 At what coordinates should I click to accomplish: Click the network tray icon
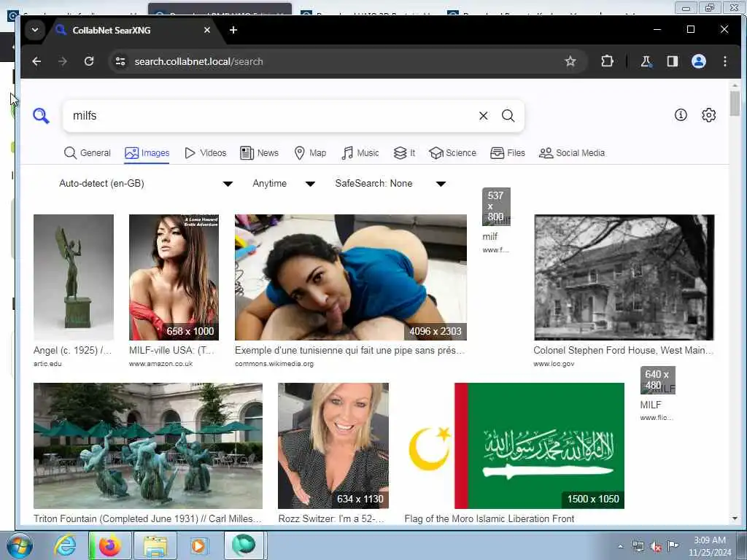(x=638, y=547)
